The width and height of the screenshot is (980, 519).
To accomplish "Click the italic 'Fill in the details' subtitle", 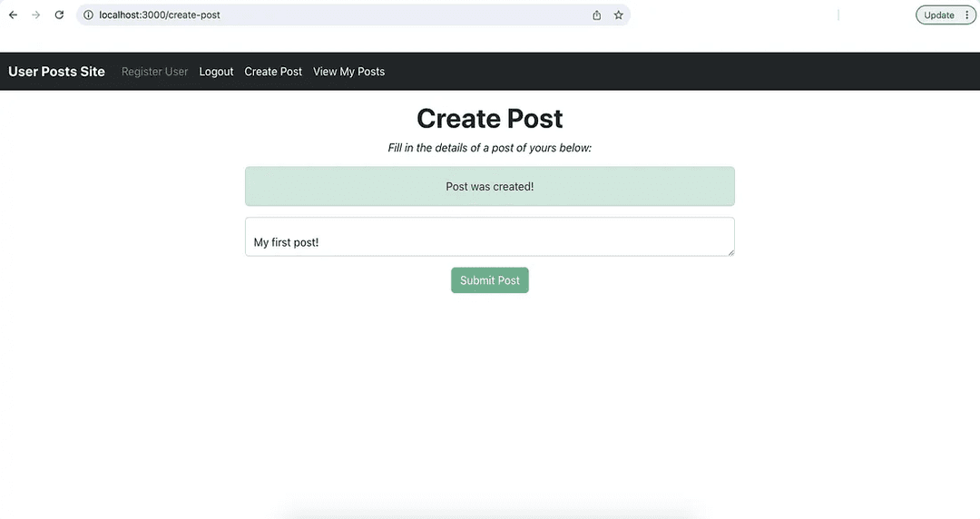I will coord(489,148).
